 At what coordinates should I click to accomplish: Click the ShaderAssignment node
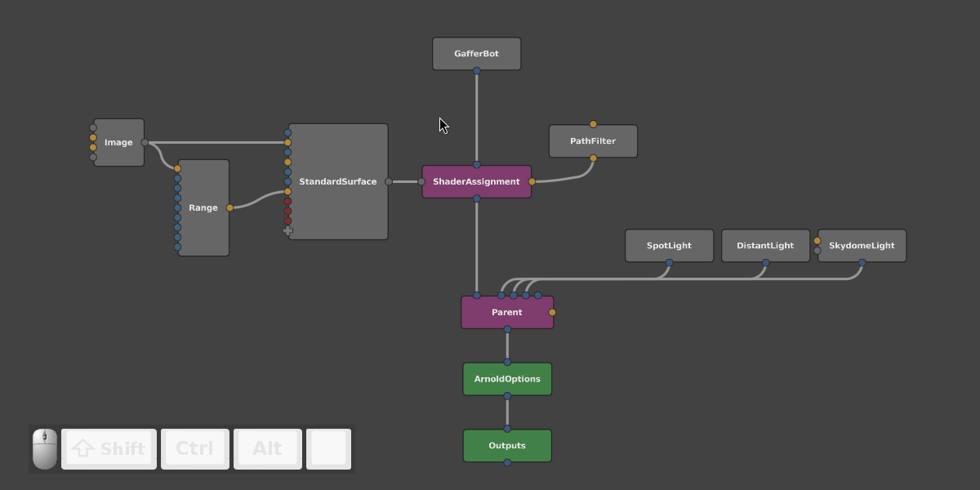click(x=477, y=181)
